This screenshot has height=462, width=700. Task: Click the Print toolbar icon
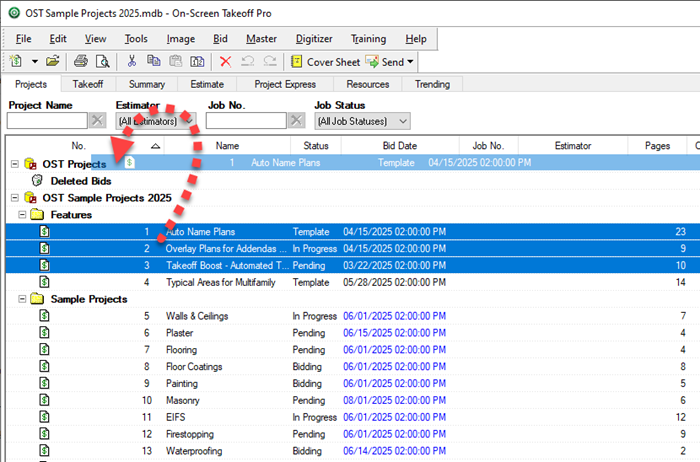[x=81, y=61]
